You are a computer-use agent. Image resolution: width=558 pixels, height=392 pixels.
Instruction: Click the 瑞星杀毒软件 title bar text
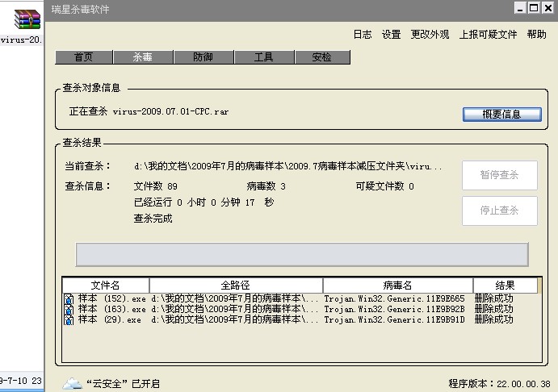pyautogui.click(x=81, y=9)
